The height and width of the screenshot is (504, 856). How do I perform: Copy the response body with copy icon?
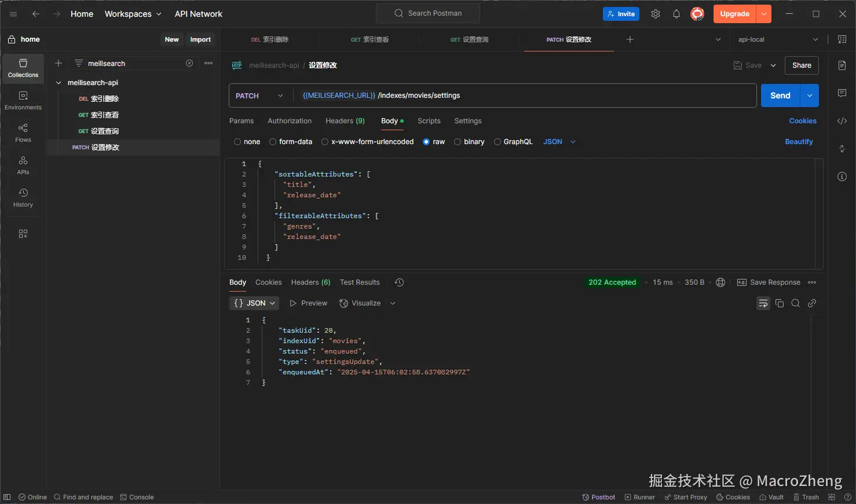[x=780, y=303]
